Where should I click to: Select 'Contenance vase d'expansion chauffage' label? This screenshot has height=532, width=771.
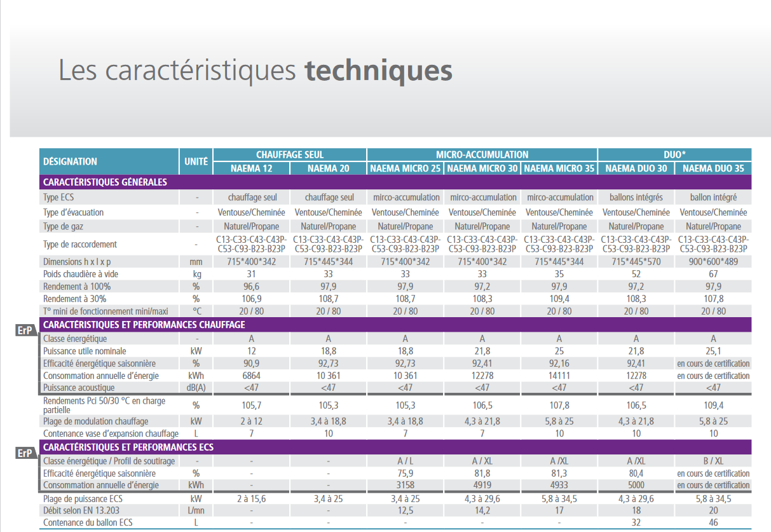[111, 433]
